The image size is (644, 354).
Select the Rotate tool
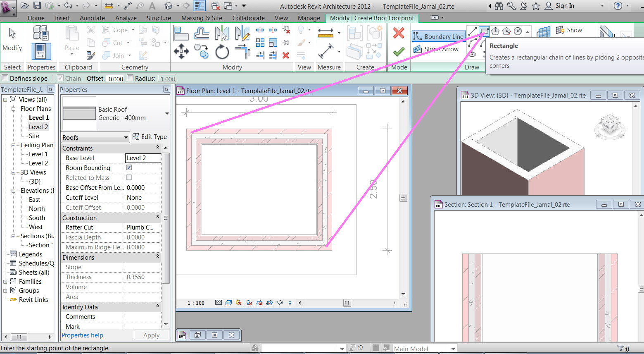pyautogui.click(x=222, y=52)
